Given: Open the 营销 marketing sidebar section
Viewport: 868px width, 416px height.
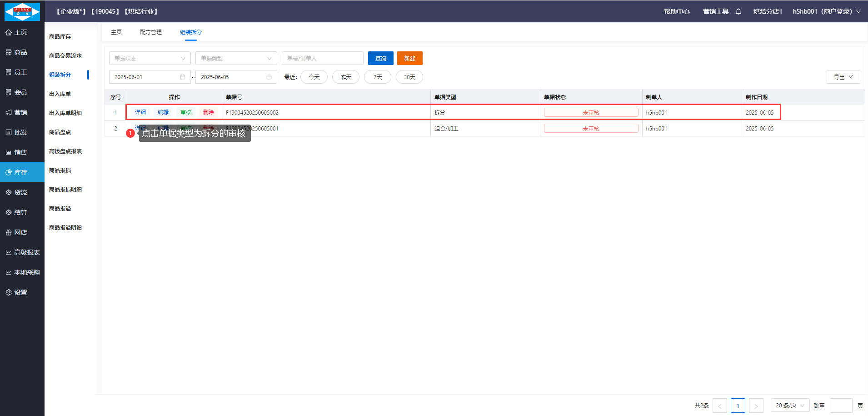Looking at the screenshot, I should 20,112.
